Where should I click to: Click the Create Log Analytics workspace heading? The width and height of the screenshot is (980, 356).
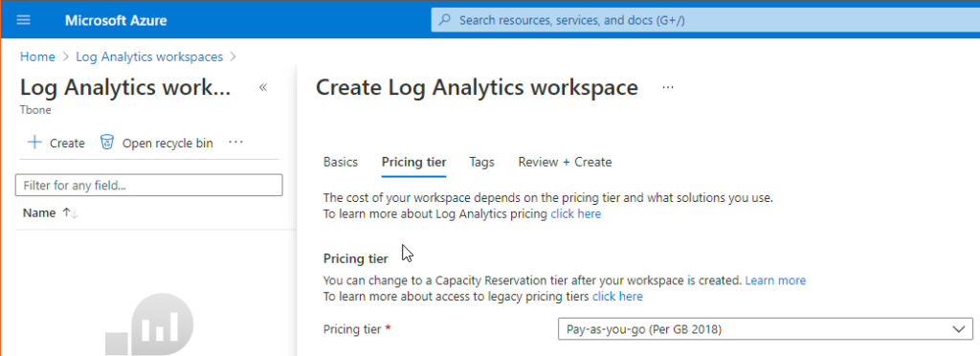click(477, 87)
